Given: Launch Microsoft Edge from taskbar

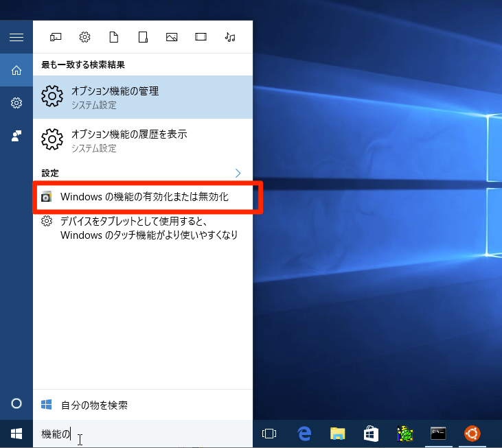Looking at the screenshot, I should (304, 434).
